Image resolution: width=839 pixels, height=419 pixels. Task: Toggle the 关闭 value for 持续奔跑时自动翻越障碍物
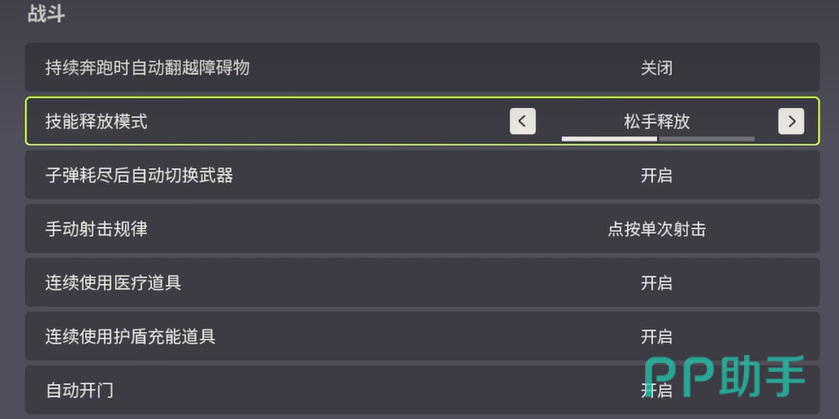coord(656,69)
